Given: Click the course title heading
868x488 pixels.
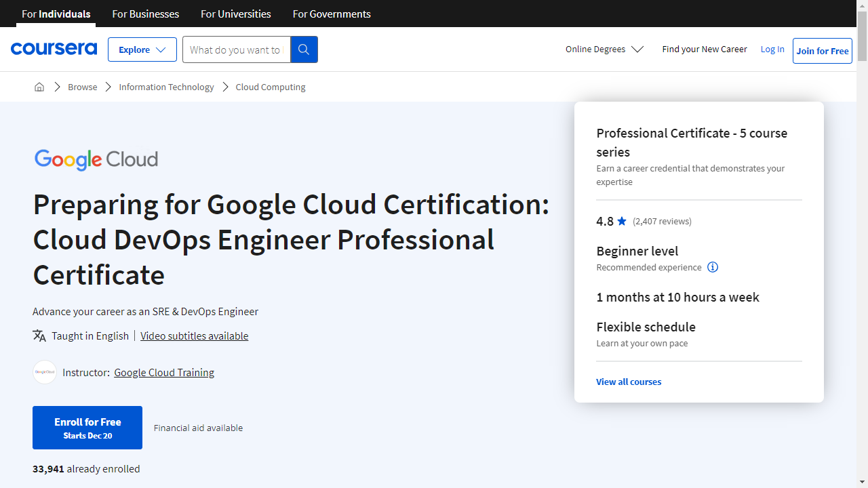Looking at the screenshot, I should (292, 239).
